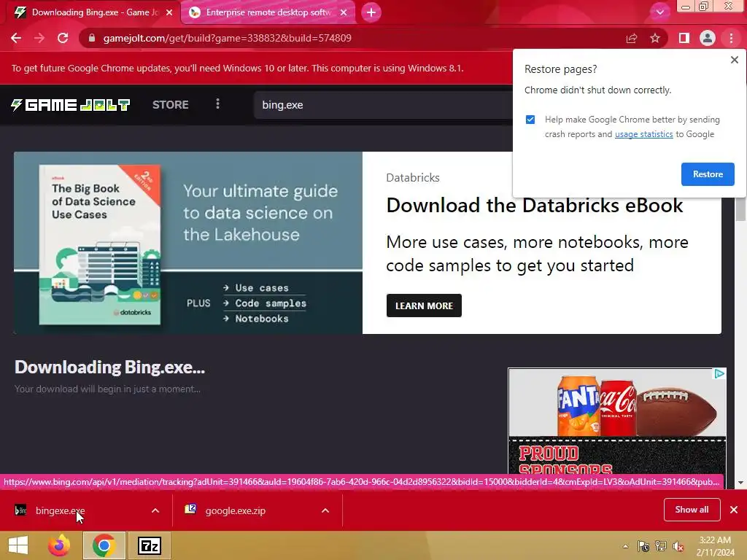Screen dimensions: 747x560
Task: Click the page vertical scrollbar thumb
Action: click(x=740, y=209)
